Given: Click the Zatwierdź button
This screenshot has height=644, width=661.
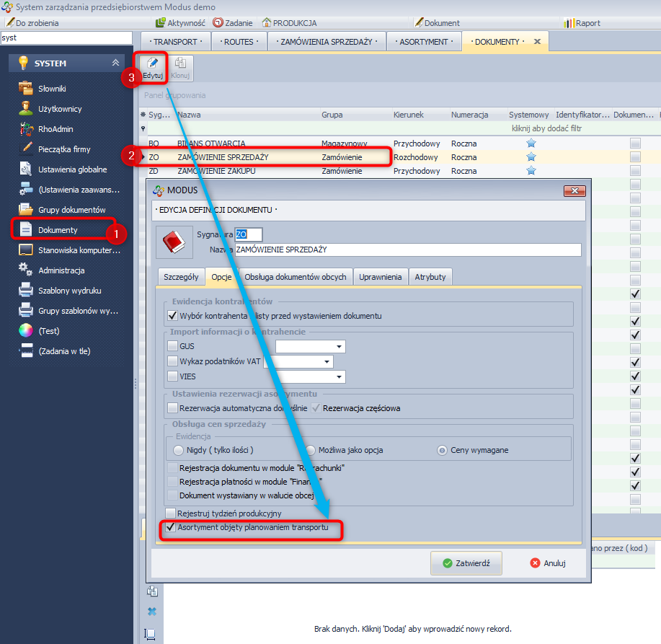Looking at the screenshot, I should (x=466, y=563).
